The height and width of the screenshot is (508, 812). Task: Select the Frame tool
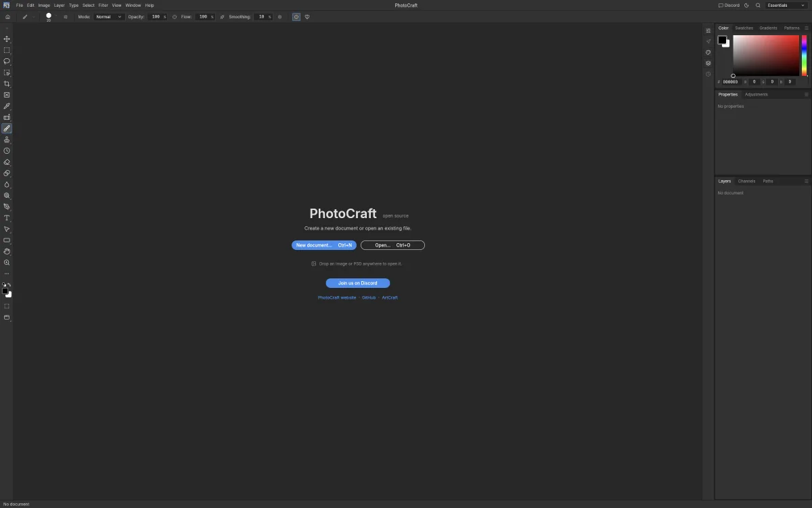(x=7, y=95)
